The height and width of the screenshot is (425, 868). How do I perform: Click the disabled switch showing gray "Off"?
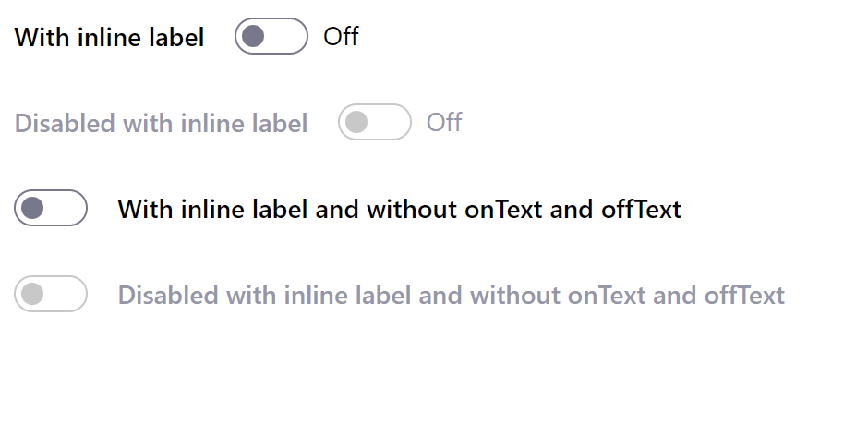tap(374, 122)
